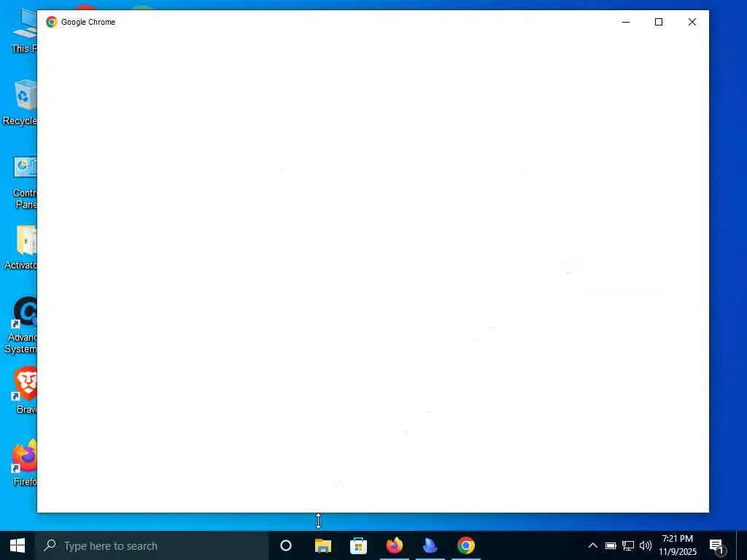Select the Google Chrome taskbar icon
Screen dimensions: 747x560
click(466, 545)
